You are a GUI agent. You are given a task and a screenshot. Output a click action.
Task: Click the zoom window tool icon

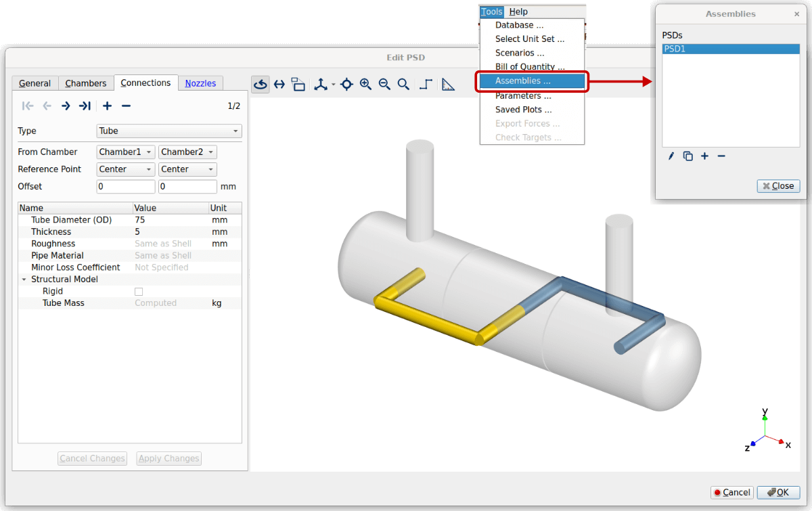pos(298,84)
